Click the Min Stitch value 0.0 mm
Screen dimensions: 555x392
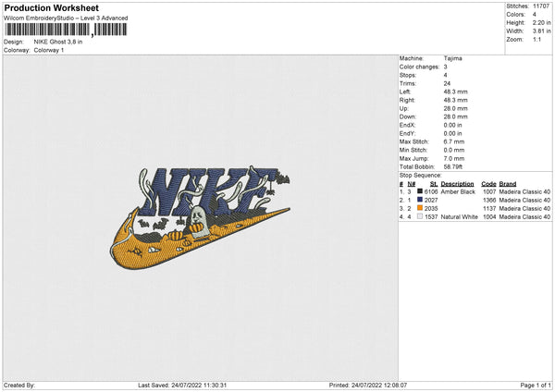pyautogui.click(x=454, y=150)
